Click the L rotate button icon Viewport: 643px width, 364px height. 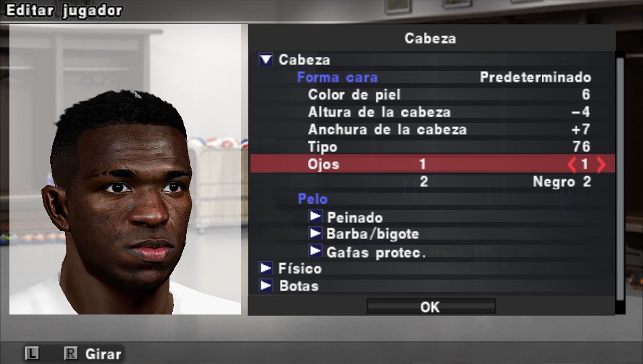click(x=32, y=353)
